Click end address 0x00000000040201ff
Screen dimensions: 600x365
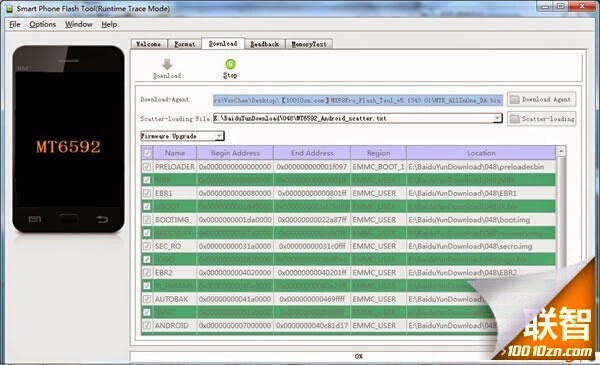tap(312, 272)
